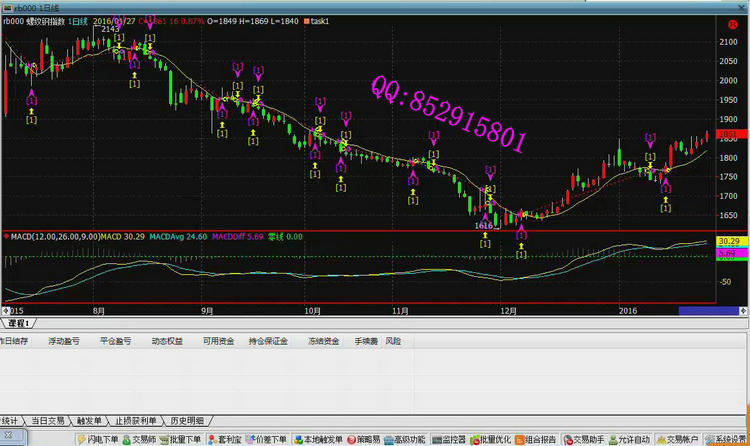The image size is (750, 446).
Task: Open 批量下单 batch order tool
Action: pyautogui.click(x=182, y=439)
